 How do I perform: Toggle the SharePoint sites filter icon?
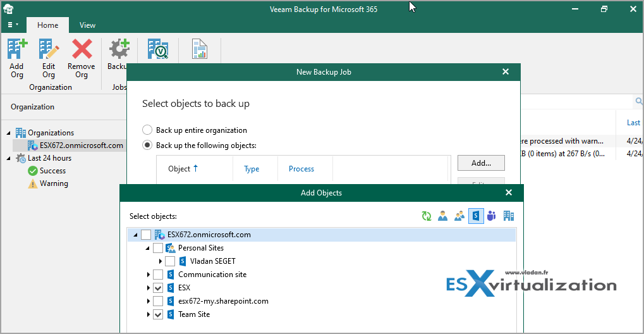coord(476,216)
